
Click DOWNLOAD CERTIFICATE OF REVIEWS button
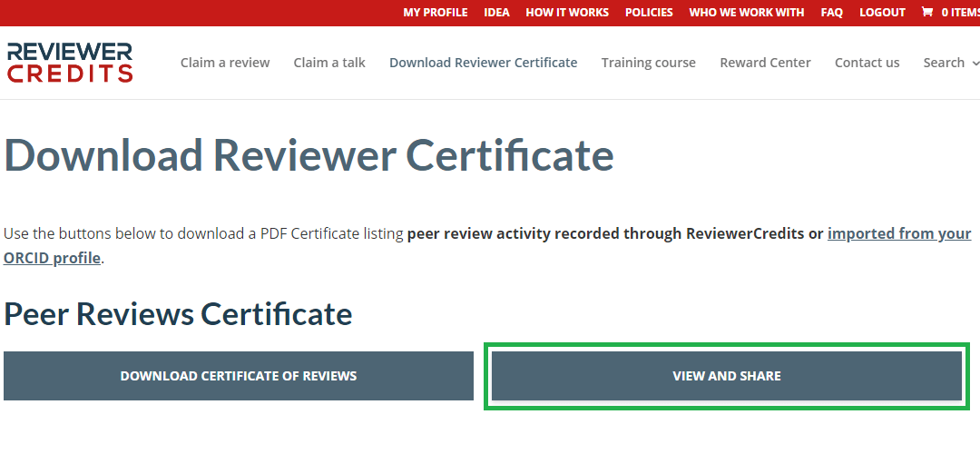point(239,376)
